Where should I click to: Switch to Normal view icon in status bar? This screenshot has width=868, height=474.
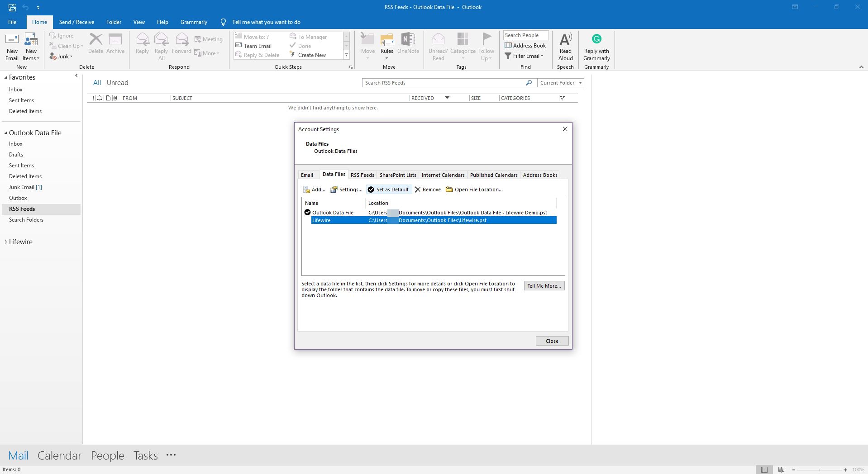click(764, 469)
